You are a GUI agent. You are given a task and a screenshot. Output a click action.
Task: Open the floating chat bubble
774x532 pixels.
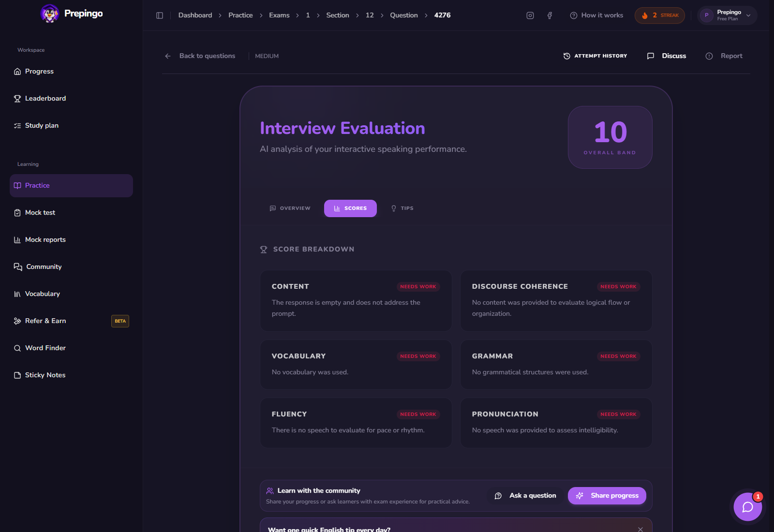tap(747, 507)
